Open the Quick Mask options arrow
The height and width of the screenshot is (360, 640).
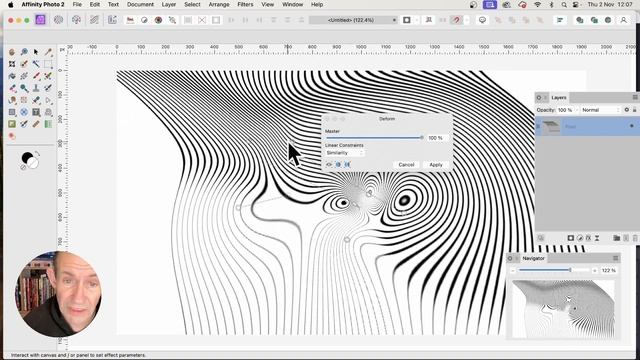pos(416,20)
